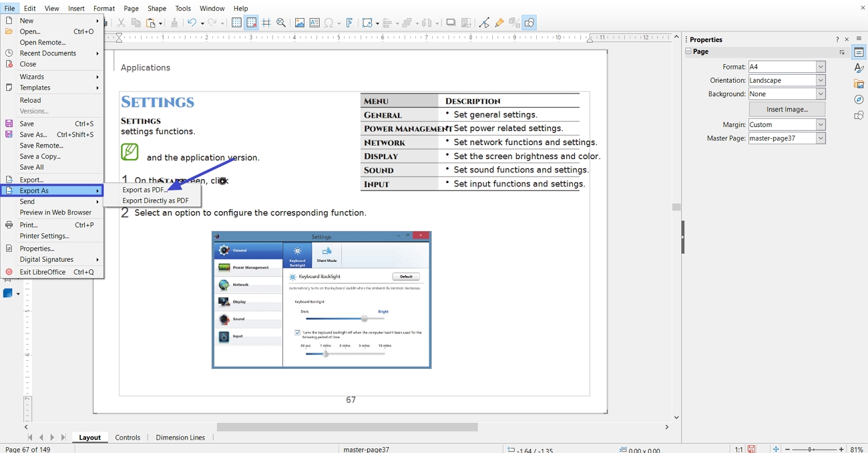Open the Special Character dropdown arrow
Viewport: 868px width, 453px height.
(339, 23)
